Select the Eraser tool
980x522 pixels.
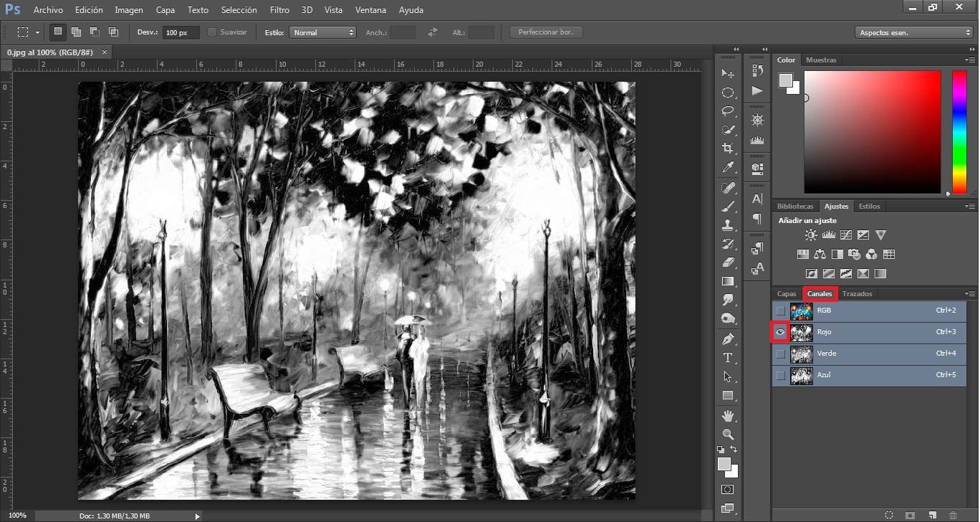pos(728,262)
